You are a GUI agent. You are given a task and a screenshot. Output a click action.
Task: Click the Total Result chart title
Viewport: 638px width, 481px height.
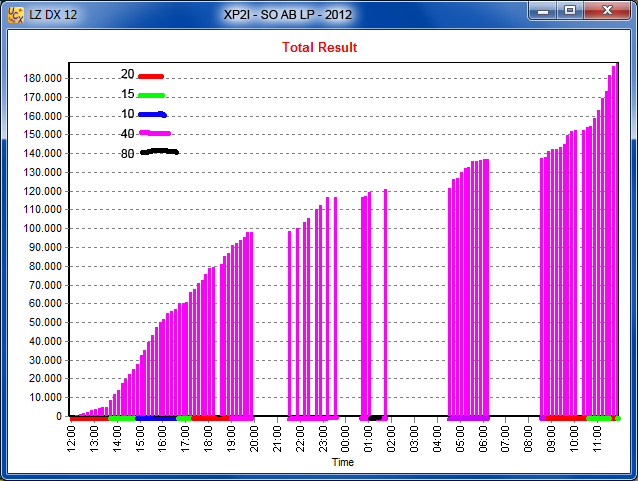(x=319, y=47)
